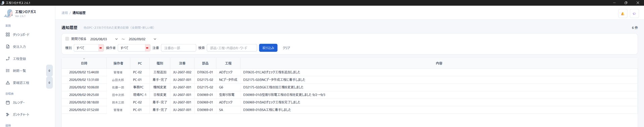Image resolution: width=644 pixels, height=127 pixels.
Task: Click the 工程登録 route icon
Action: [8, 58]
